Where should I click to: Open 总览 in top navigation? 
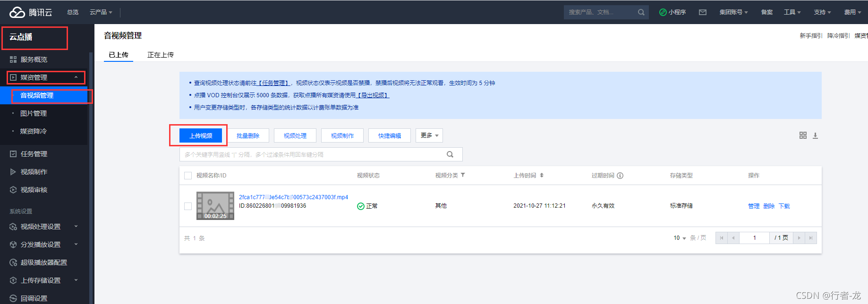73,12
